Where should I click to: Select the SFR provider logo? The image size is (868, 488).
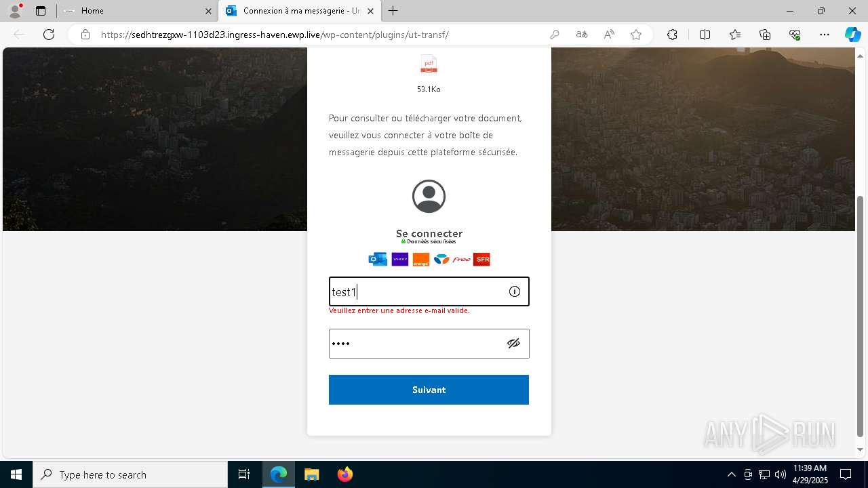(481, 259)
